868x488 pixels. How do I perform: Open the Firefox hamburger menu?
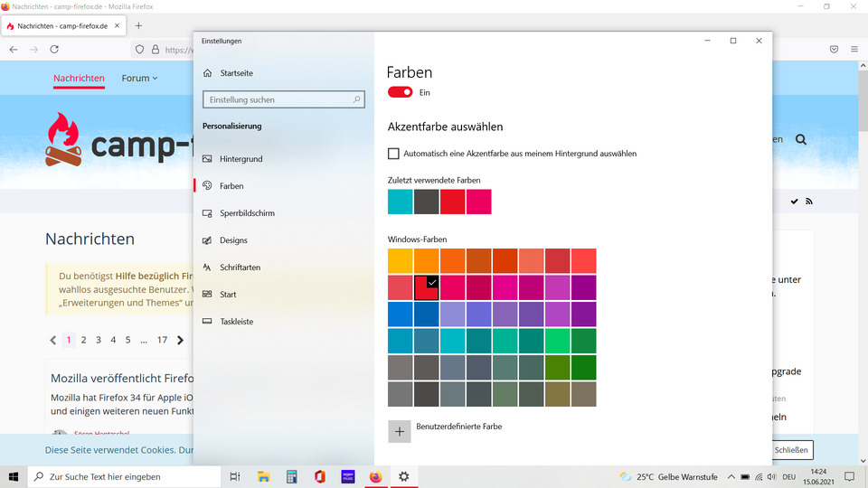click(854, 50)
